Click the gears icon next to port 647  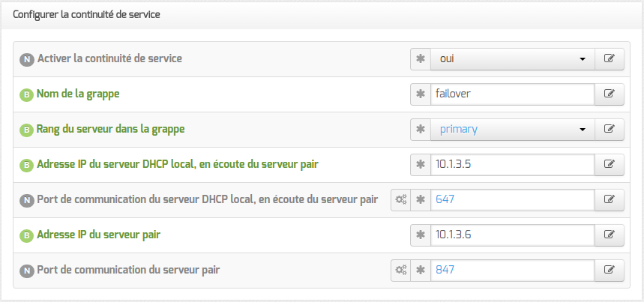[x=400, y=200]
